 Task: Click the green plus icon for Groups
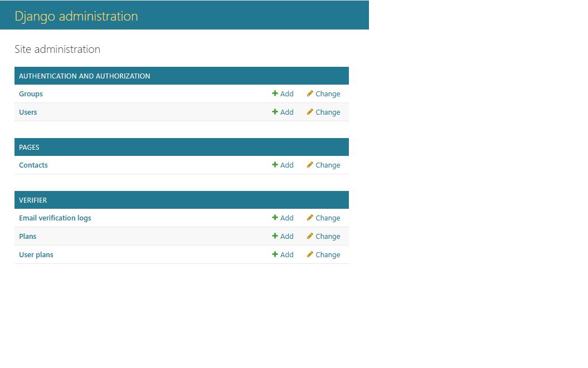(275, 94)
